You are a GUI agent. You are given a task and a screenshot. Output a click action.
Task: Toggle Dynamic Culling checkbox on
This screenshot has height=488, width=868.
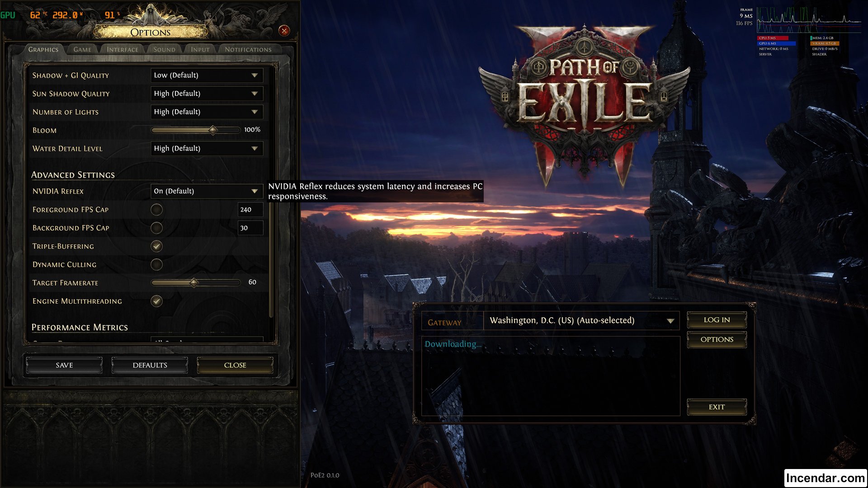coord(157,264)
